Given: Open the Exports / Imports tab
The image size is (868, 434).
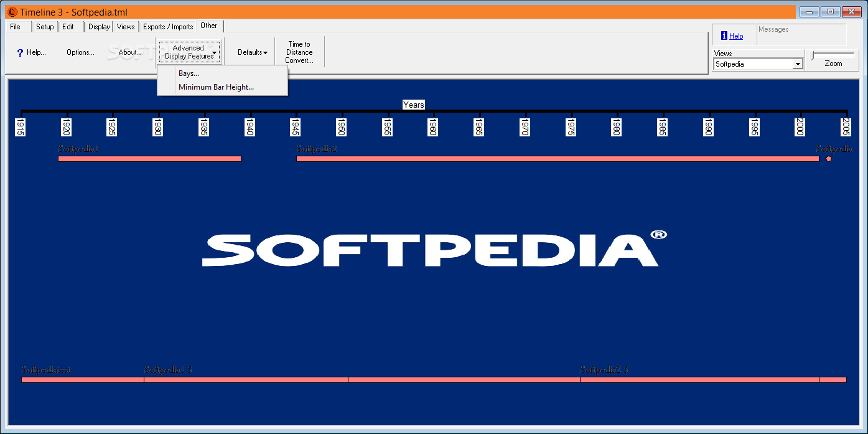Looking at the screenshot, I should pyautogui.click(x=168, y=27).
